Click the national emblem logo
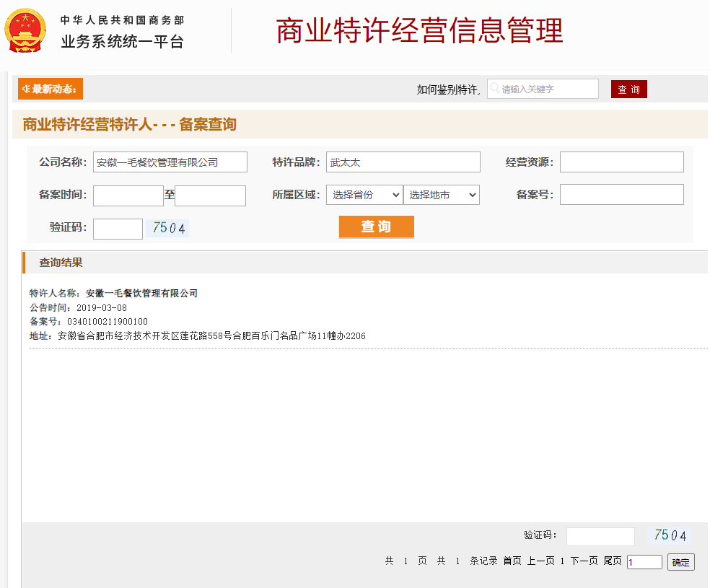Image resolution: width=710 pixels, height=588 pixels. click(26, 30)
